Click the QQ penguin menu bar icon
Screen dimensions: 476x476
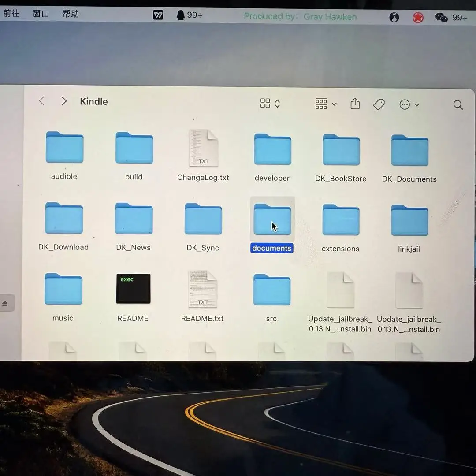tap(181, 15)
